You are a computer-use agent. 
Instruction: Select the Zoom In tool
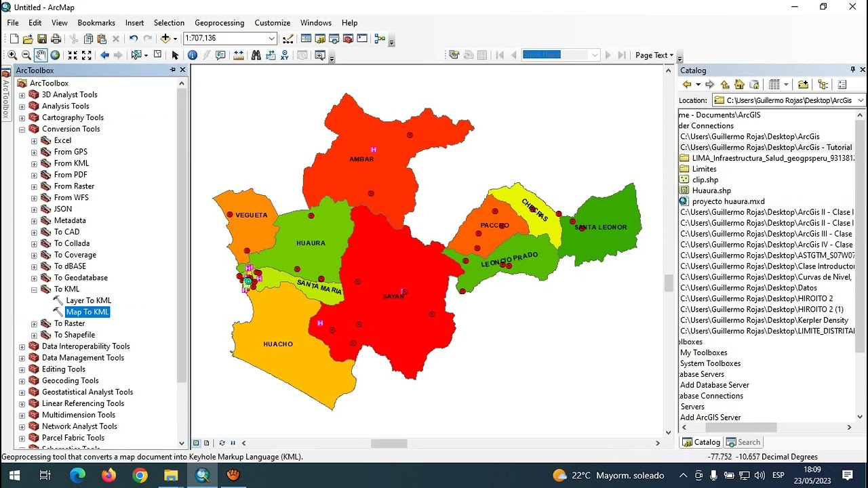click(12, 55)
